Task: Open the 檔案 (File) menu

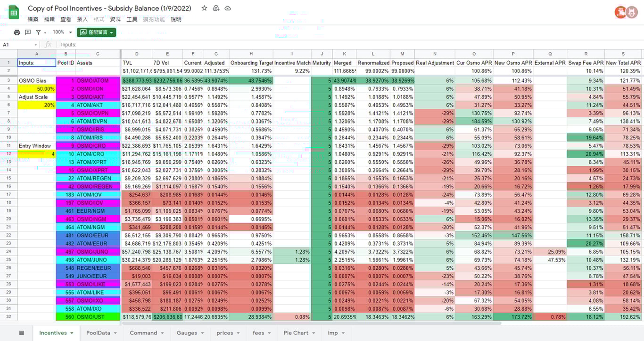Action: coord(33,19)
